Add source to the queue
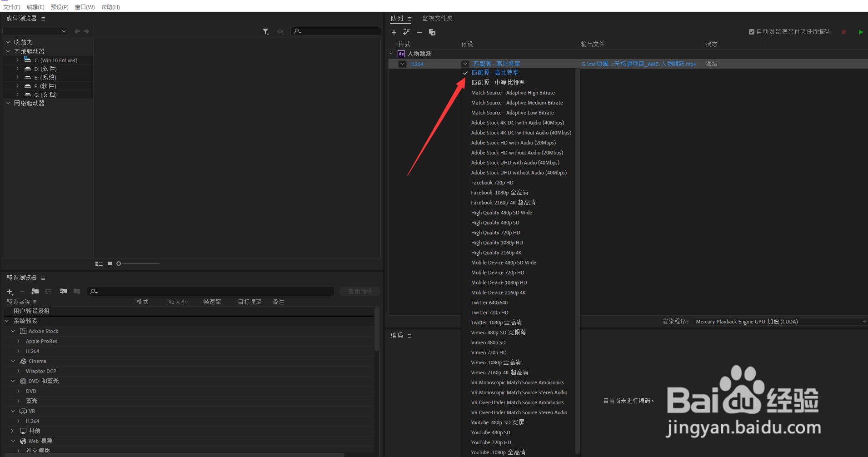Image resolution: width=868 pixels, height=457 pixels. [x=394, y=32]
